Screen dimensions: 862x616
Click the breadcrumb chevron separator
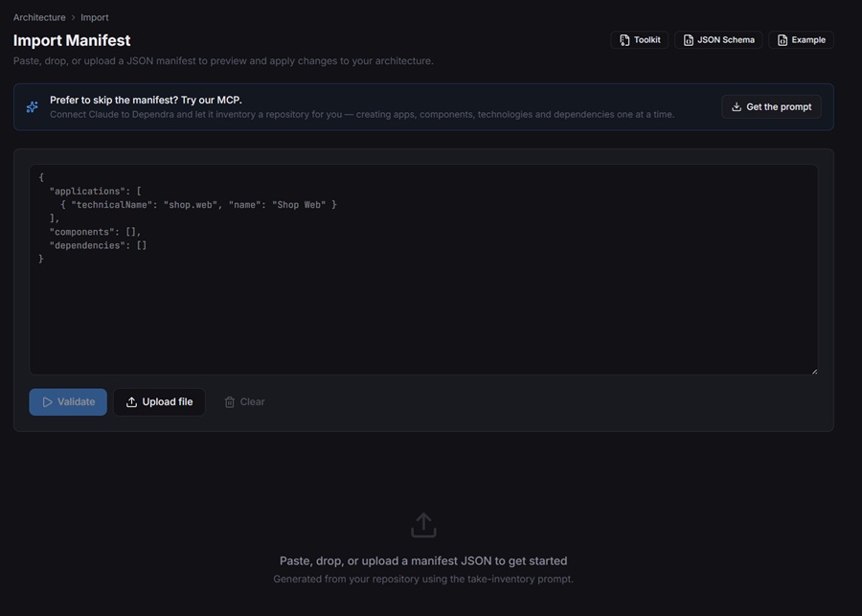[73, 17]
